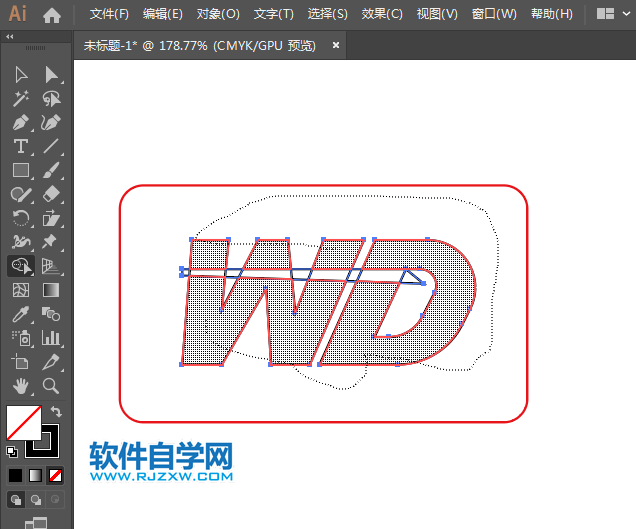Open the 窗口(W) menu

click(x=494, y=14)
